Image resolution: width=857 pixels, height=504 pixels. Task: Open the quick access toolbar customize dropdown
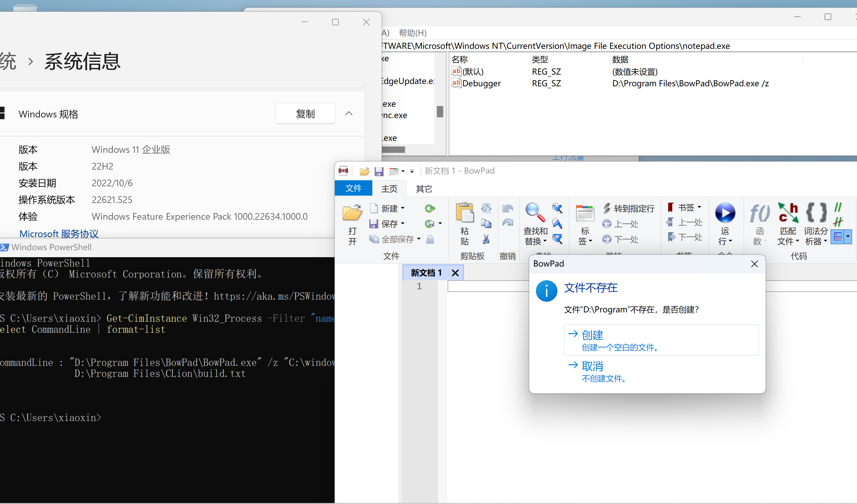point(412,171)
